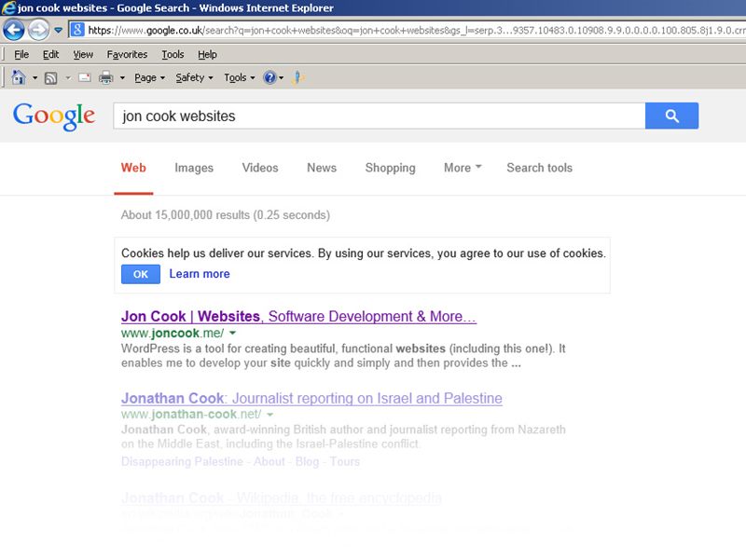Open the File menu

coord(21,55)
